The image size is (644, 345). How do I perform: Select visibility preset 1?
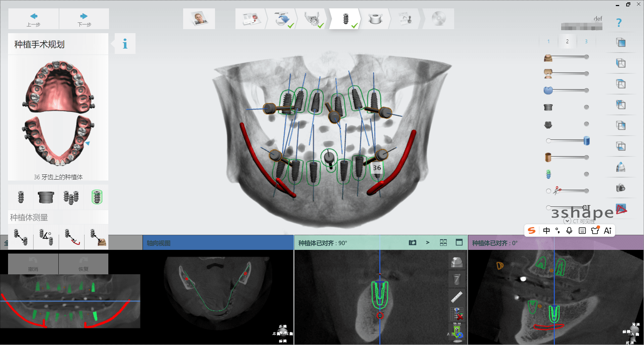(x=548, y=42)
